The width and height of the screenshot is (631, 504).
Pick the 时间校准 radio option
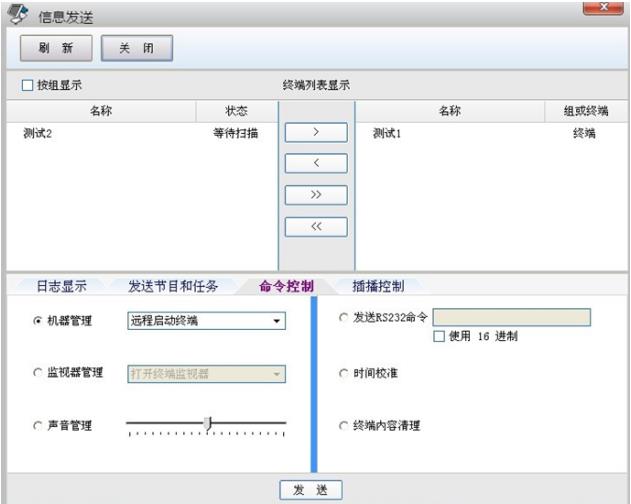[344, 373]
